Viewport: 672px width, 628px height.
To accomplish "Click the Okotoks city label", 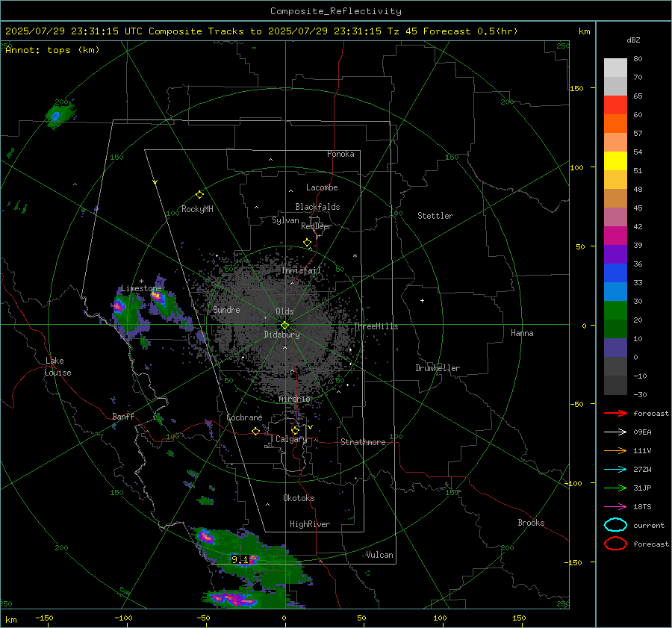I will (x=299, y=498).
